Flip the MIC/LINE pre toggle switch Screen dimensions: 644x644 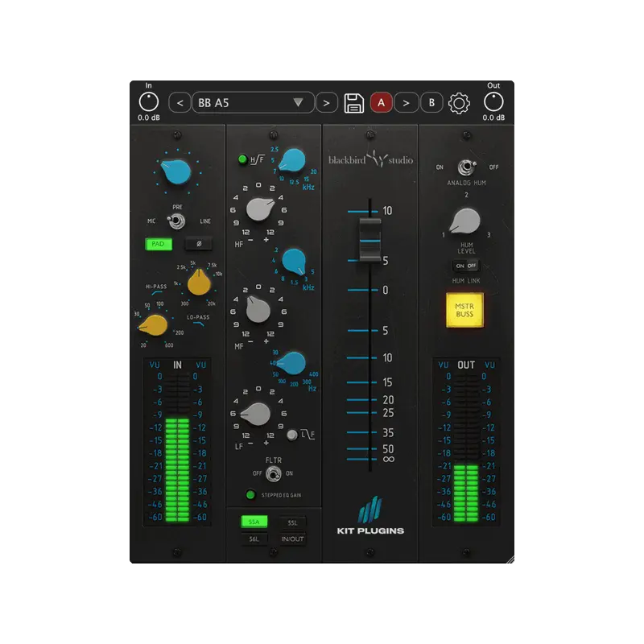click(x=176, y=221)
